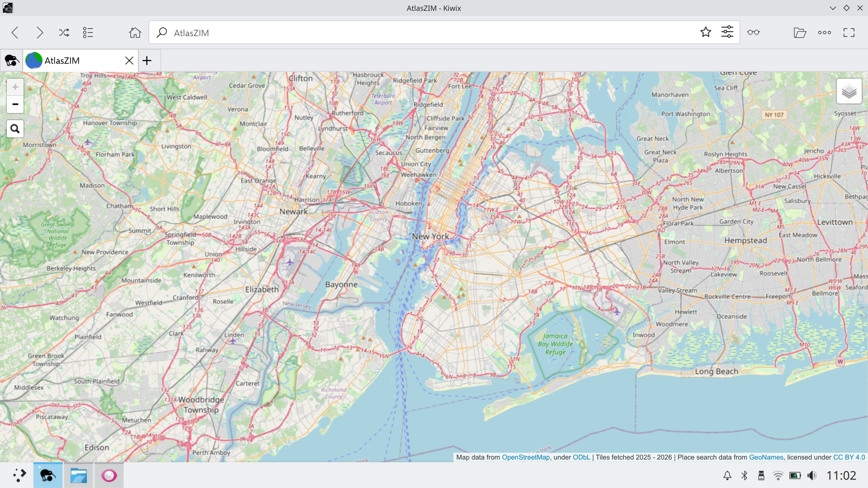Bookmark this page with the star
Screen dimensions: 868x488
(706, 32)
